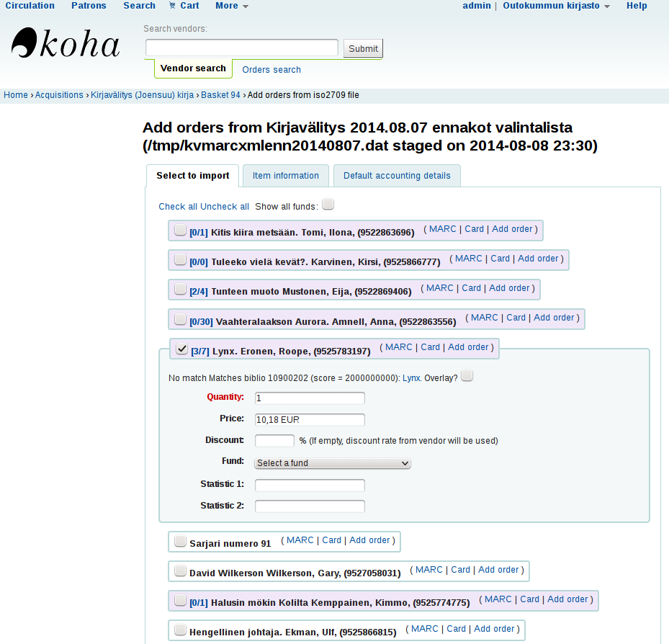669x644 pixels.
Task: Open the Default accounting details tab
Action: pyautogui.click(x=397, y=176)
